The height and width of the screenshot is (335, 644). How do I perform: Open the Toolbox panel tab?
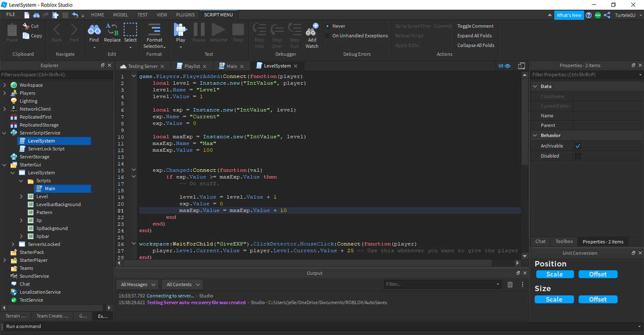(x=564, y=242)
